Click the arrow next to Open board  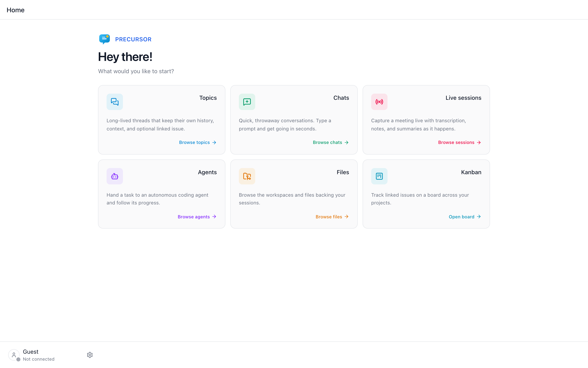(x=479, y=217)
